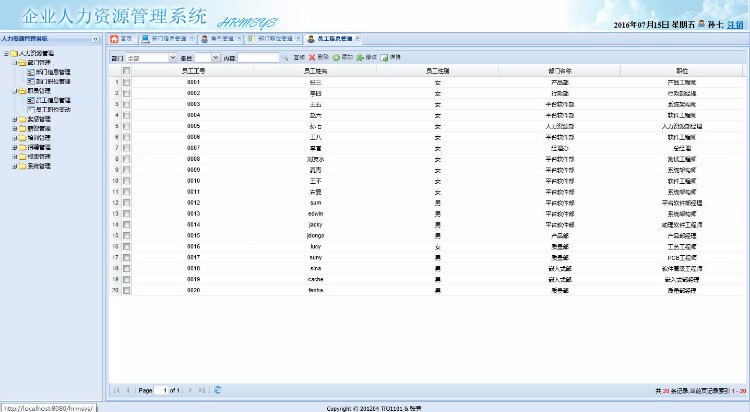Image resolution: width=750 pixels, height=412 pixels.
Task: Click the red X delete (删除) toolbar icon
Action: click(312, 57)
